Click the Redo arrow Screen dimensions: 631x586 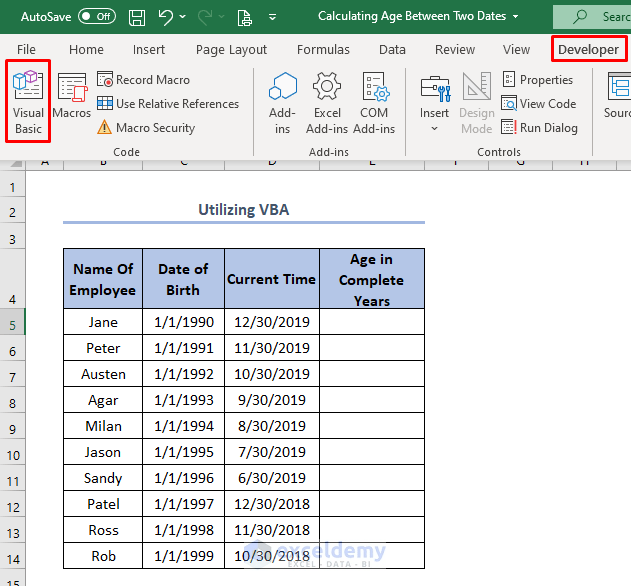(x=205, y=17)
